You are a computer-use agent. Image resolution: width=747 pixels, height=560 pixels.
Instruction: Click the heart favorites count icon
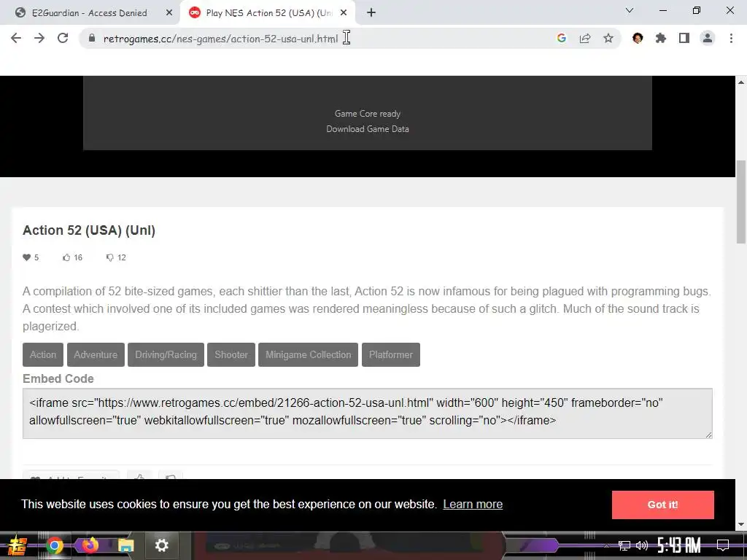27,257
